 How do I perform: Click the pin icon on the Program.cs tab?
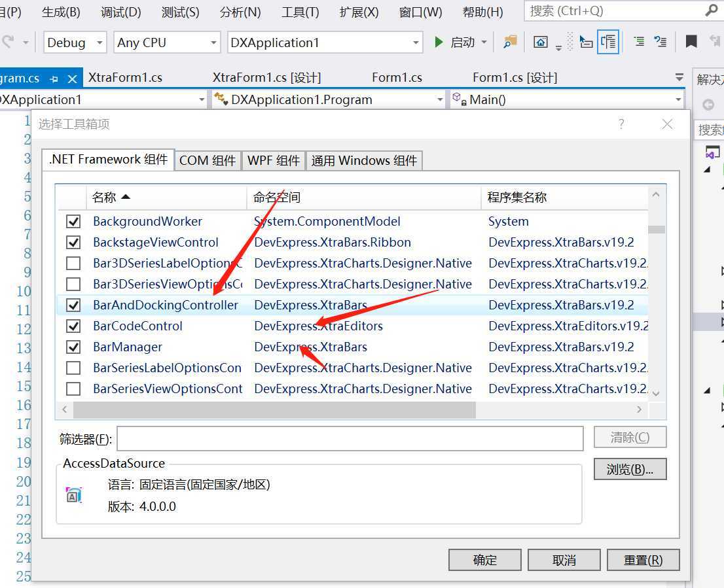click(54, 79)
